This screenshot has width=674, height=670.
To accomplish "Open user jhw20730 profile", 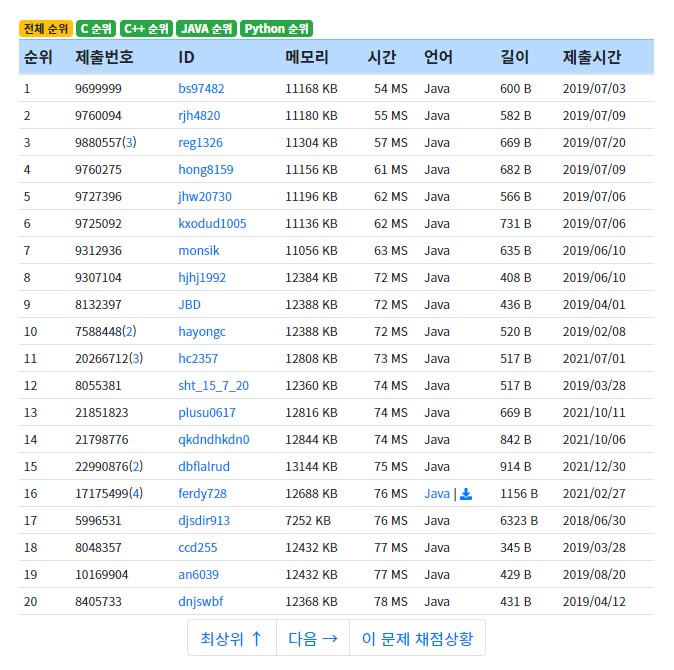I will [x=205, y=197].
